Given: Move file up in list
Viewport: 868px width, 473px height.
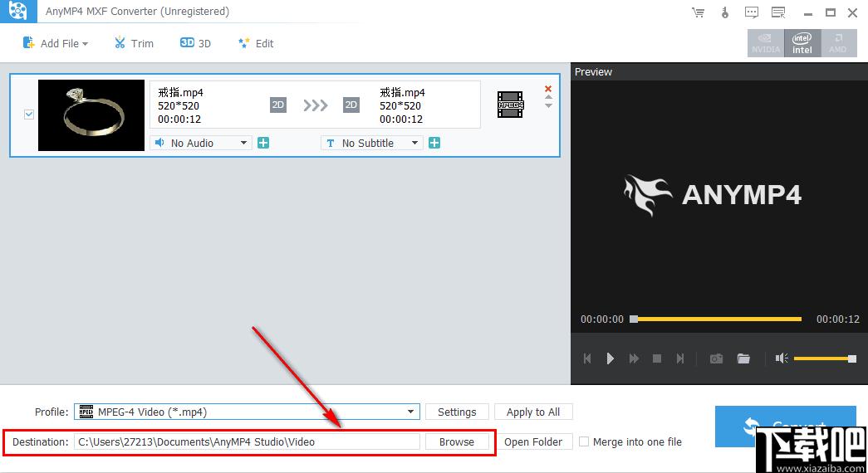Looking at the screenshot, I should tap(548, 97).
